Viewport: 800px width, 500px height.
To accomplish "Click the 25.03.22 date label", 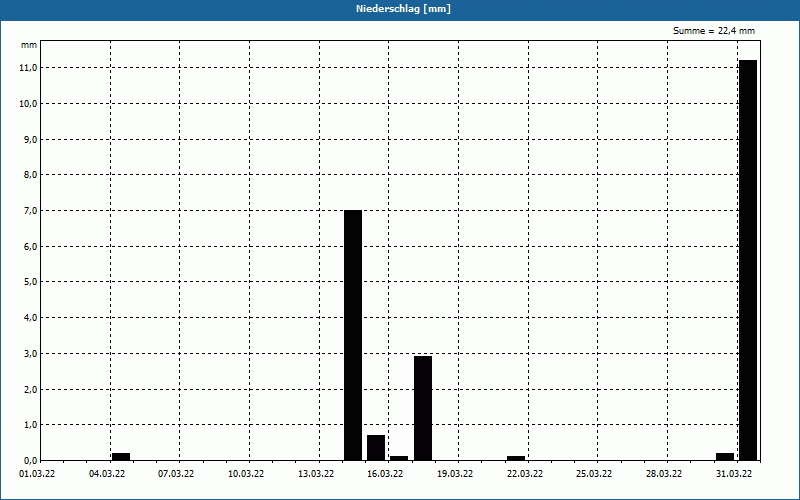I will pos(594,474).
